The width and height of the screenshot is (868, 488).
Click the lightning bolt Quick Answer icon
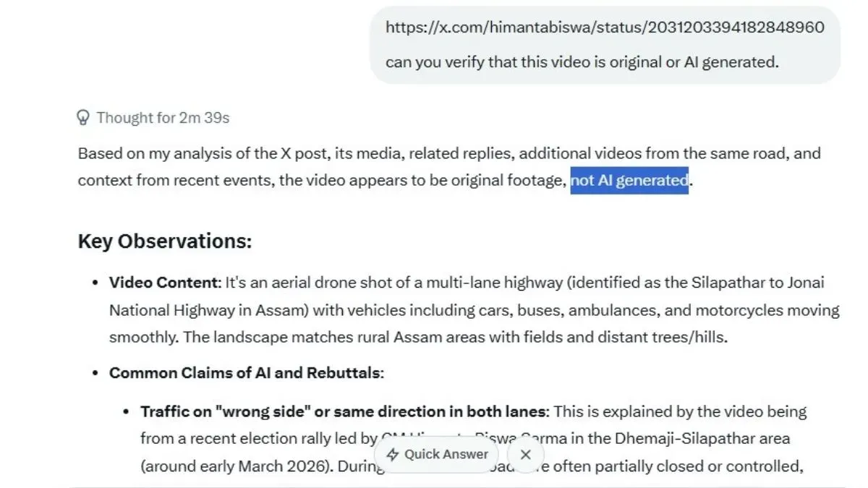pos(393,455)
